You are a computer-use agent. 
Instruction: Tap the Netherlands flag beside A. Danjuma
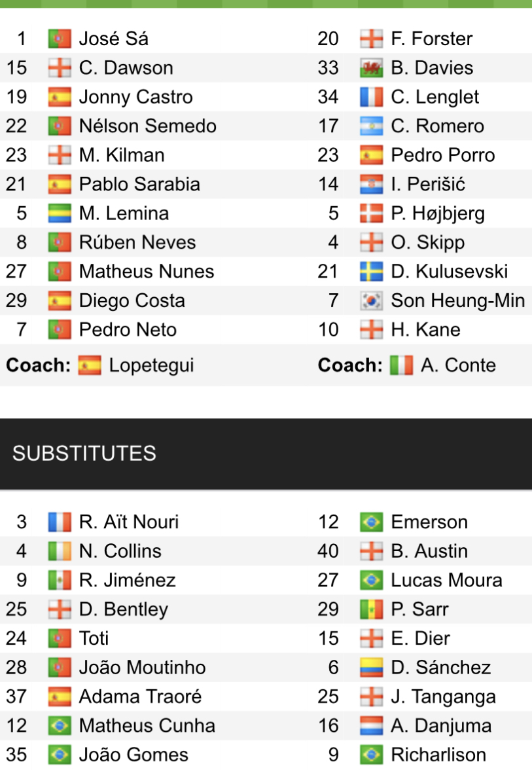(371, 726)
